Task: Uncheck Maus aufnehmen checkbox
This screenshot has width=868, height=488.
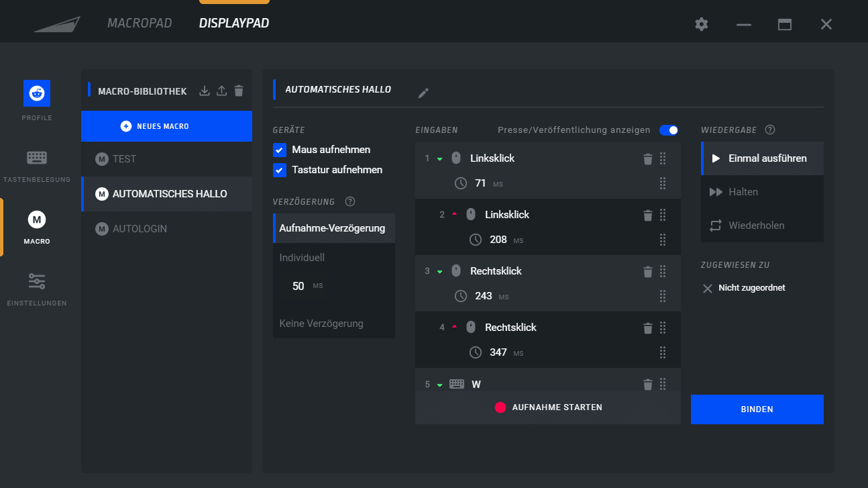Action: coord(280,150)
